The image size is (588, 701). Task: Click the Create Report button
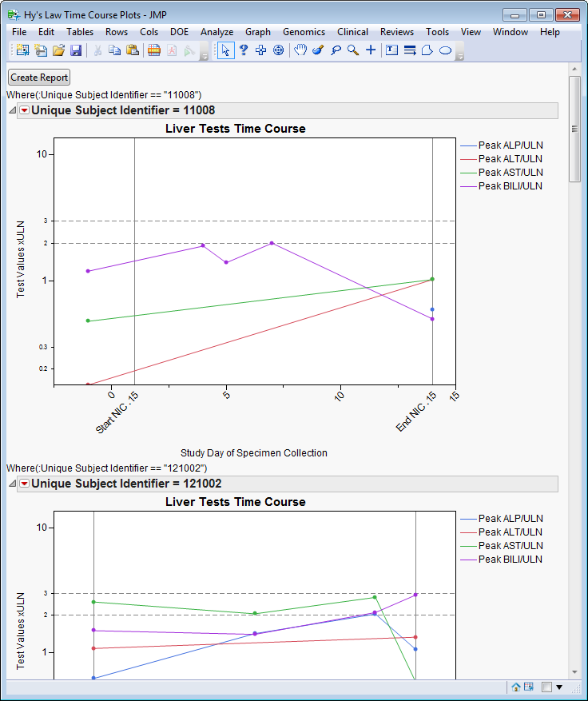click(39, 78)
